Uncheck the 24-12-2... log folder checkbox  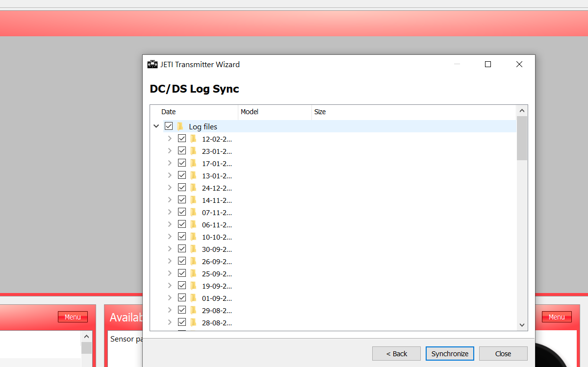(x=182, y=188)
